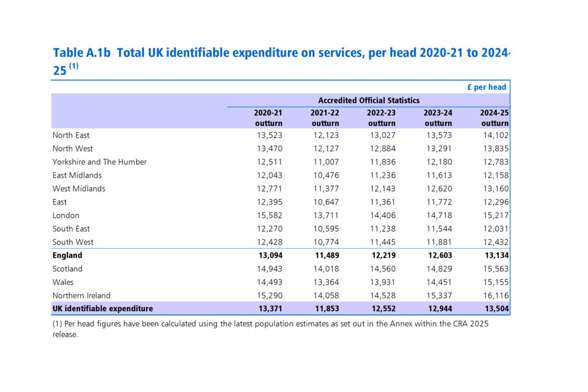Click the 2020-21 outturn column header
Image resolution: width=588 pixels, height=392 pixels.
coord(268,118)
